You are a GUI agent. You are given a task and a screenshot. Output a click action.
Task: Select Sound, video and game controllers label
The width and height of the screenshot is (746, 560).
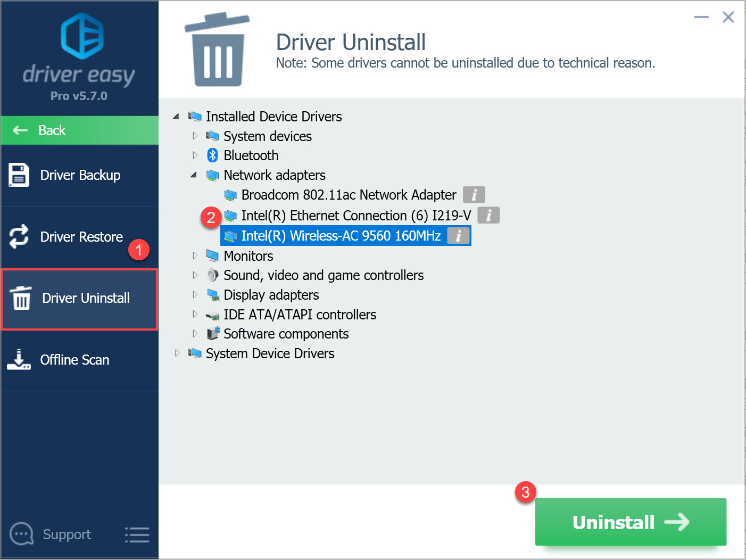pyautogui.click(x=324, y=275)
